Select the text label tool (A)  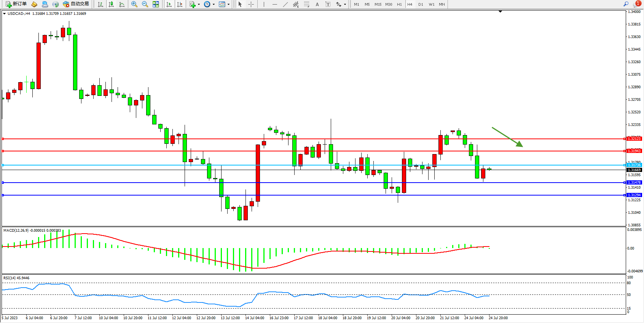(317, 4)
